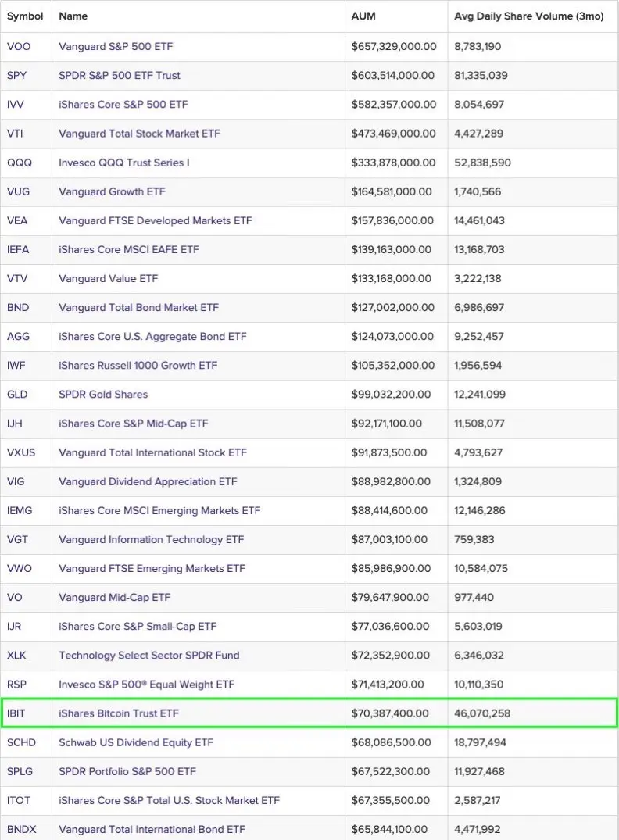Select Schwab US Dividend Equity ETF
619x840 pixels.
pos(136,742)
